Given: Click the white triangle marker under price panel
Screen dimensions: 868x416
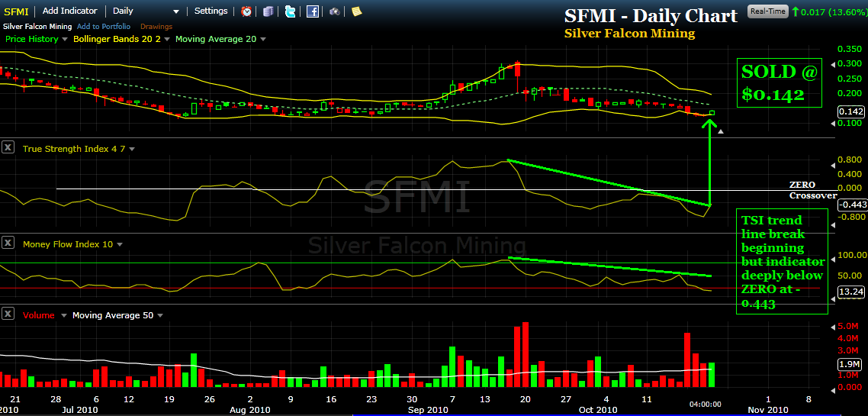Looking at the screenshot, I should click(720, 131).
